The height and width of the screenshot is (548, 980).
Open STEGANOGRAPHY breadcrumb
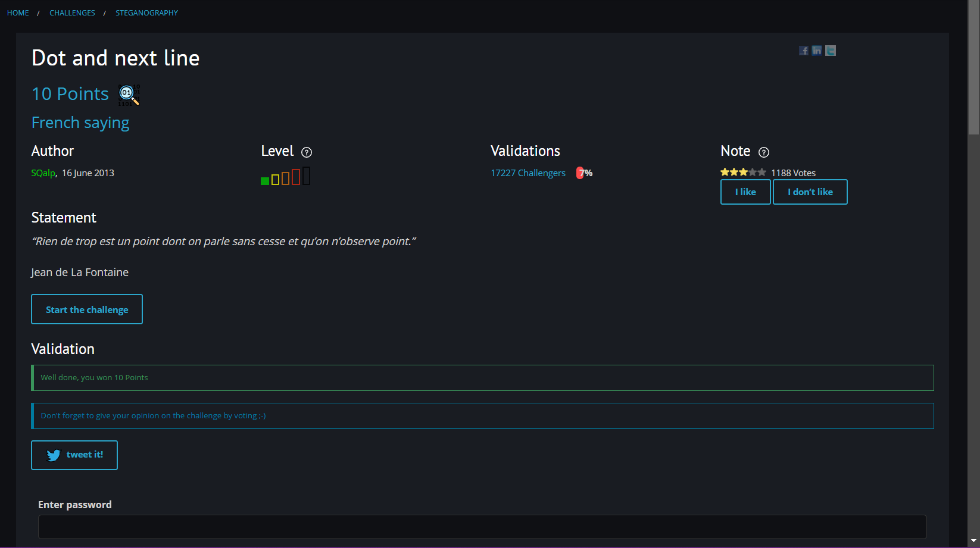tap(146, 12)
